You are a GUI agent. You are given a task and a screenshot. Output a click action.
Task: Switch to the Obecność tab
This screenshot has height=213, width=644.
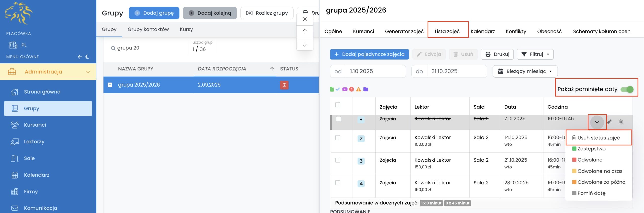(x=549, y=31)
